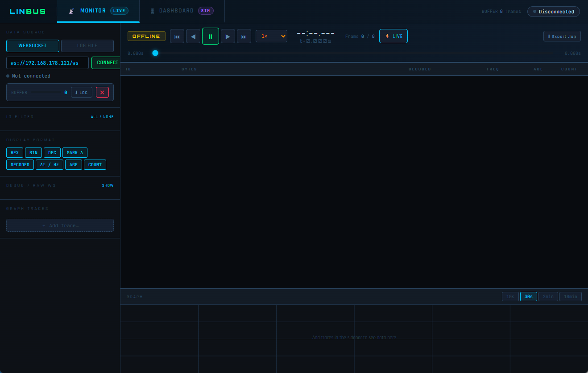Skip to last frame in playback
Screen dimensions: 588x373
[244, 37]
